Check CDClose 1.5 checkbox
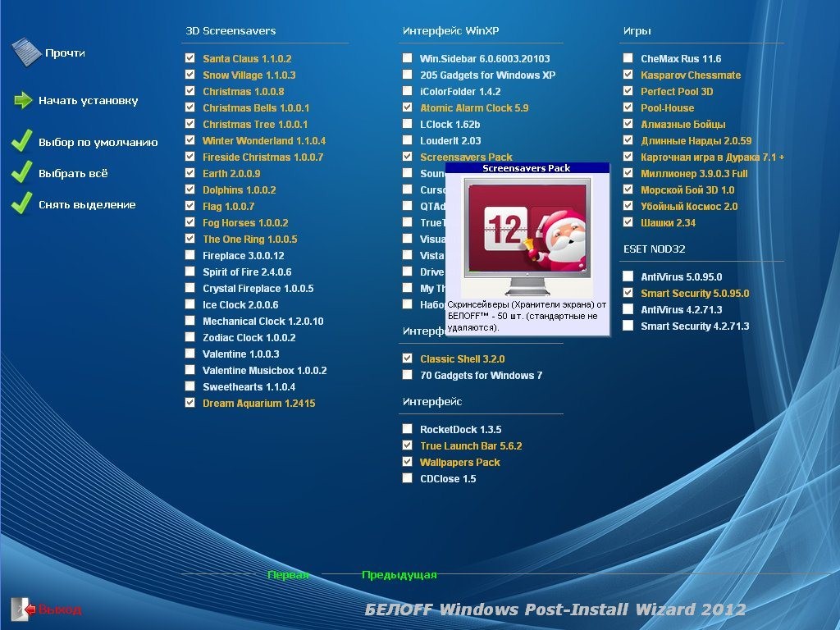840x630 pixels. coord(407,478)
